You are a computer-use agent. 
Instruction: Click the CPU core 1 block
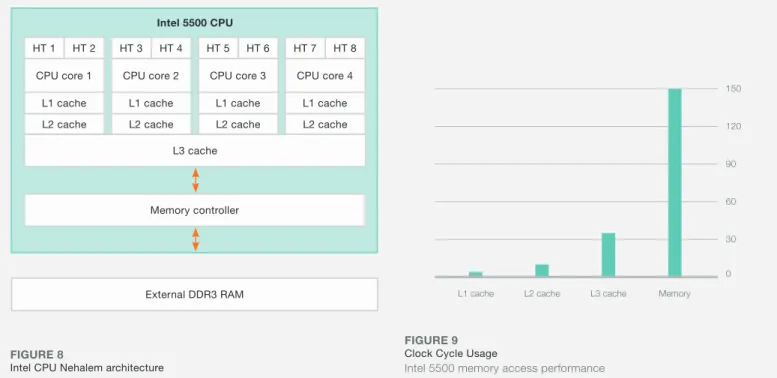(x=64, y=76)
